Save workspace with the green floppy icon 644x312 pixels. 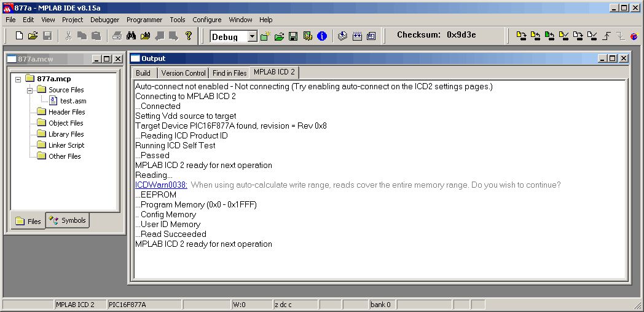click(x=293, y=36)
